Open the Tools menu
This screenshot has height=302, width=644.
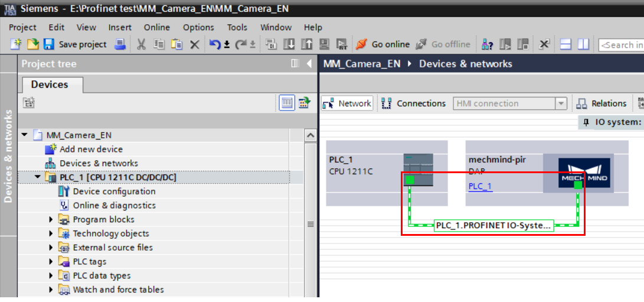(237, 28)
